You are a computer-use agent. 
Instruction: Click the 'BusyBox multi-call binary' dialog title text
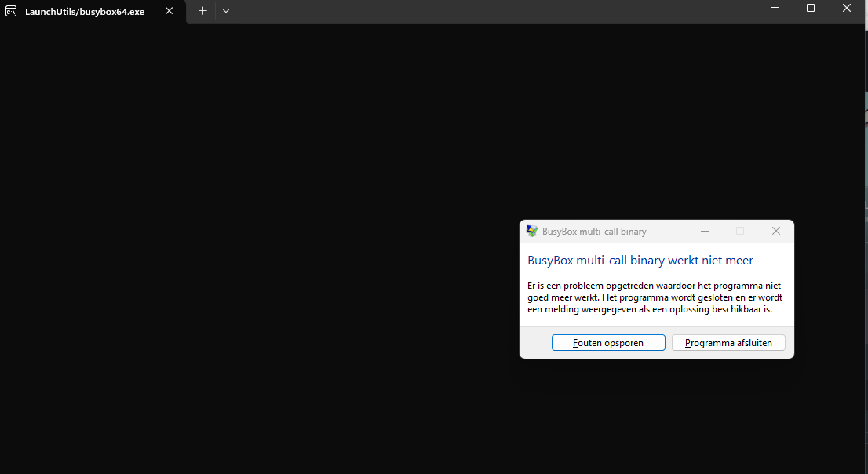click(x=594, y=232)
